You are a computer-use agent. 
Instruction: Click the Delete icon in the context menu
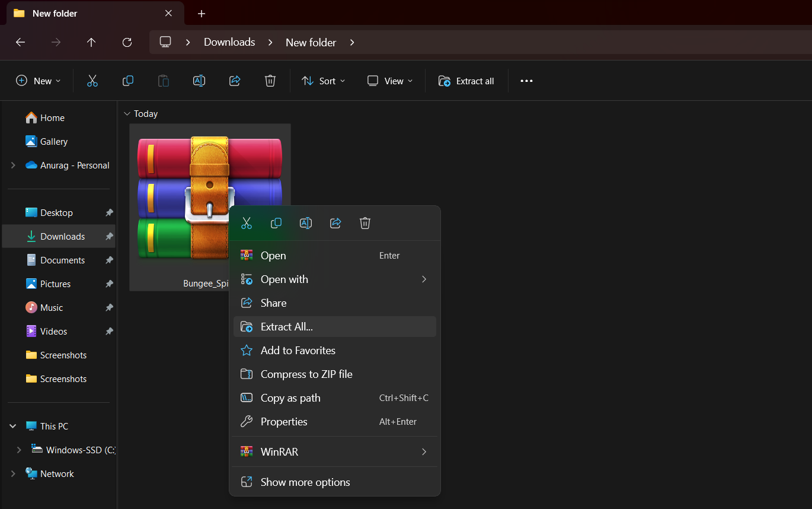pyautogui.click(x=365, y=223)
